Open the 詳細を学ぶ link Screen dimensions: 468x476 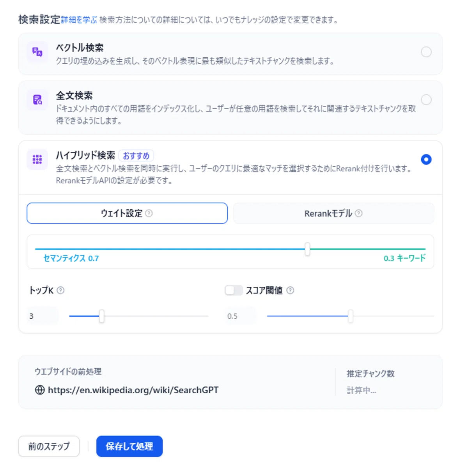click(79, 20)
